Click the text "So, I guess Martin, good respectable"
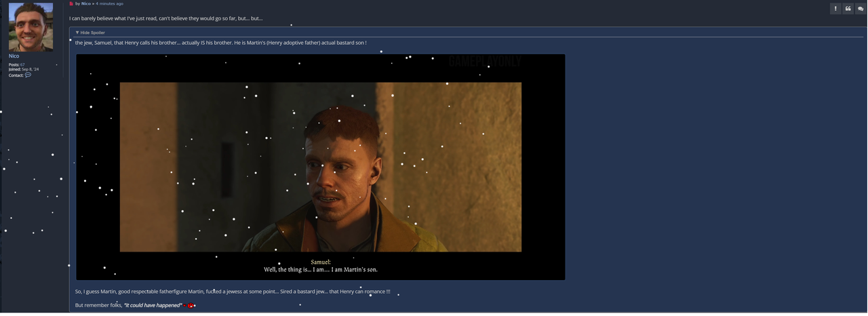Screen dimensions: 868x316 [x=118, y=292]
